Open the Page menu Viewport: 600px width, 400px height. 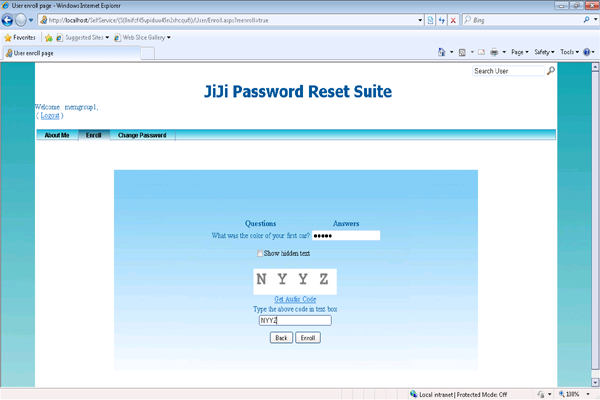(520, 52)
